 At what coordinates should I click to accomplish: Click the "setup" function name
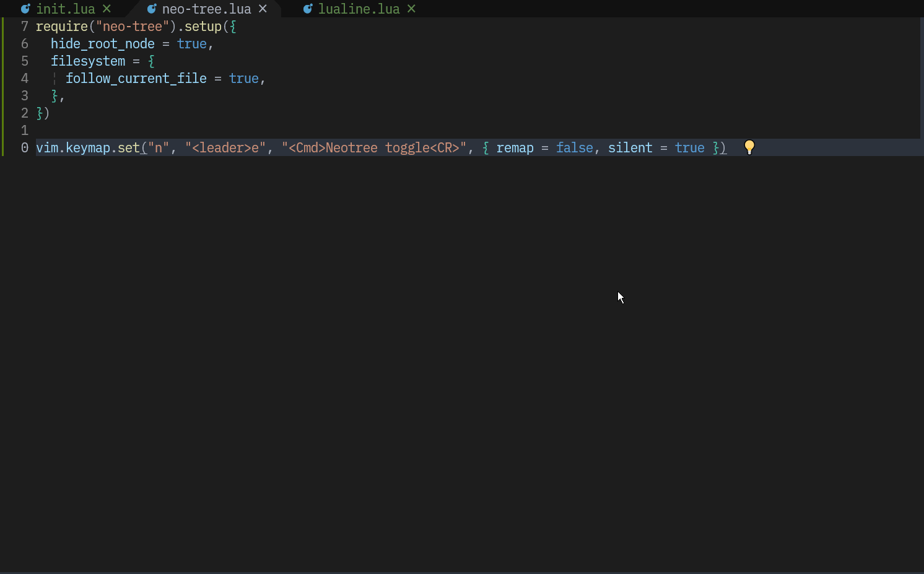203,27
